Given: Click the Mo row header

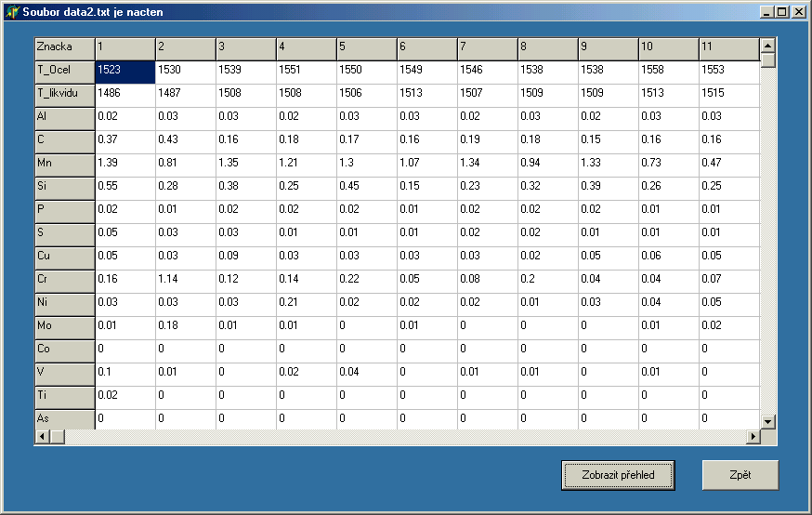Looking at the screenshot, I should click(65, 329).
